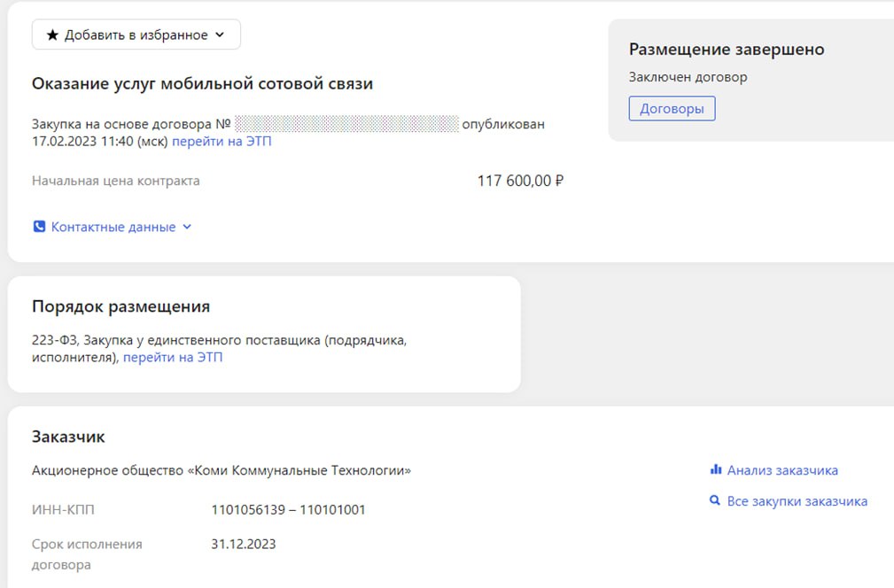The image size is (894, 588).
Task: Click the 117 600,00 ₽ price value
Action: point(520,181)
